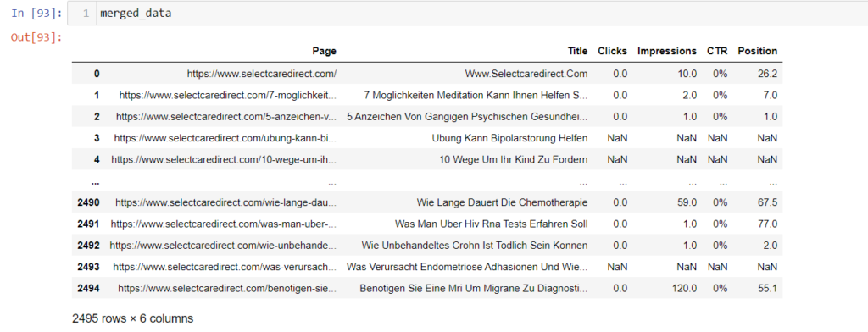868x332 pixels.
Task: Click the Impressions value 59.0
Action: (687, 202)
